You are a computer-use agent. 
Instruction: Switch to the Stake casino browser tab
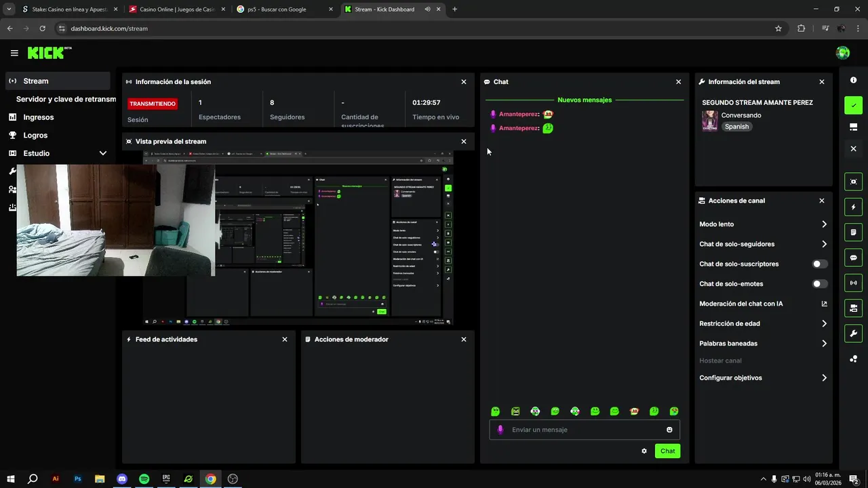point(68,9)
